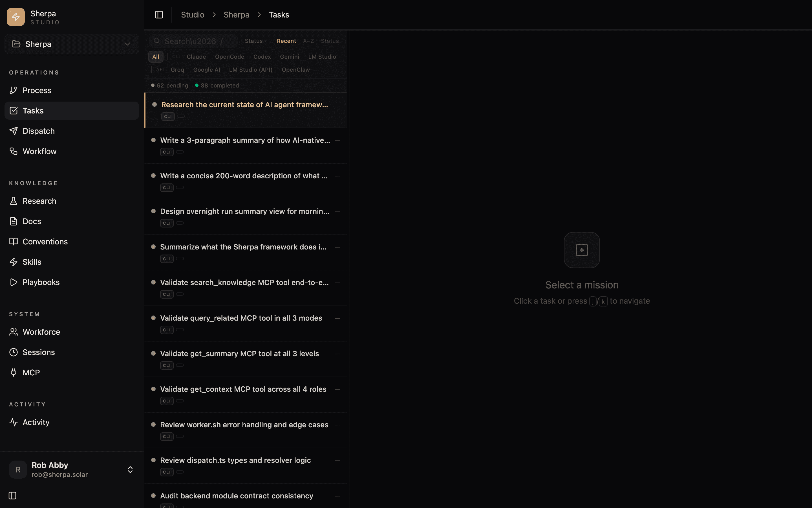The width and height of the screenshot is (812, 508).
Task: Filter tasks by LM Studio CLI
Action: pyautogui.click(x=322, y=57)
